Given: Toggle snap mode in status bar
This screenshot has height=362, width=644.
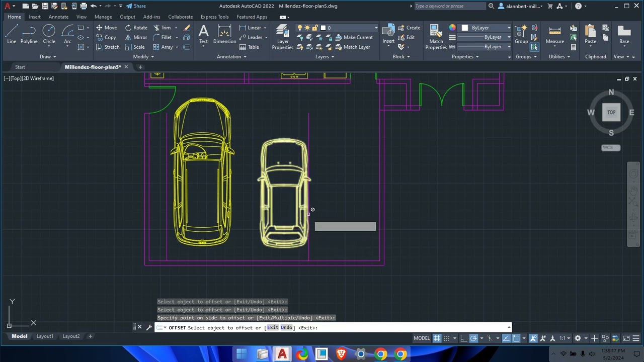Looking at the screenshot, I should click(446, 338).
